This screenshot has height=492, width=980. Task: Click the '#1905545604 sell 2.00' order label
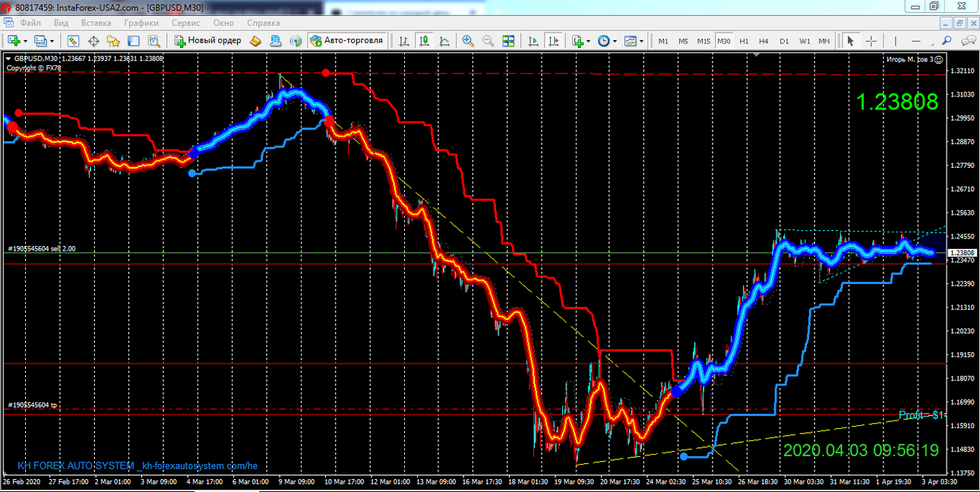42,248
